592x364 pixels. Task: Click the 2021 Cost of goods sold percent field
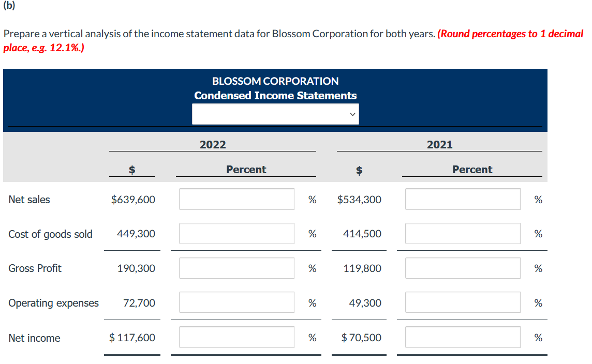tap(462, 233)
